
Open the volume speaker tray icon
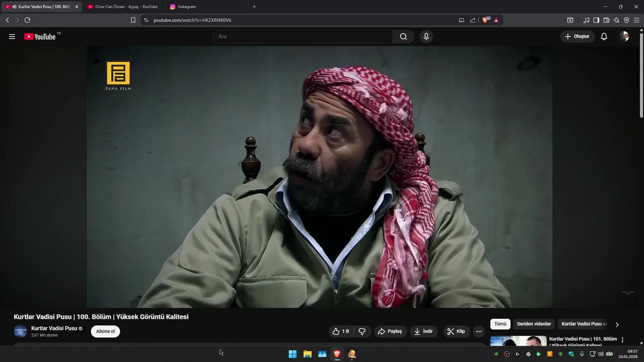tap(601, 354)
